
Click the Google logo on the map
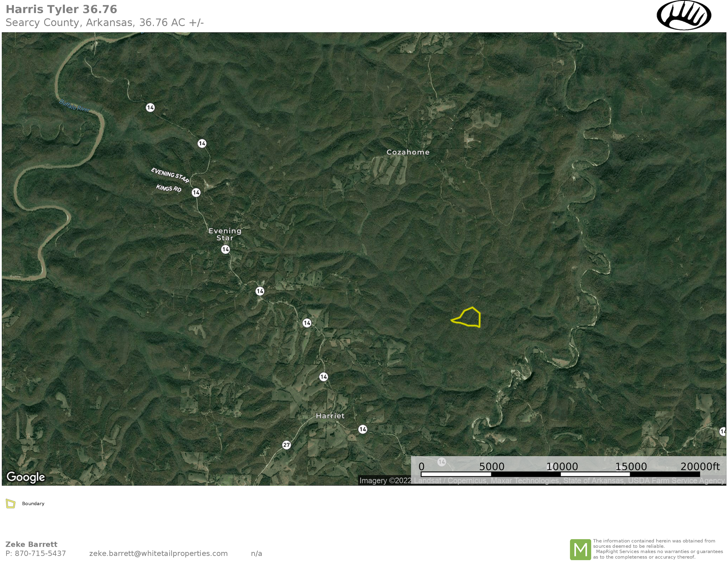point(26,477)
